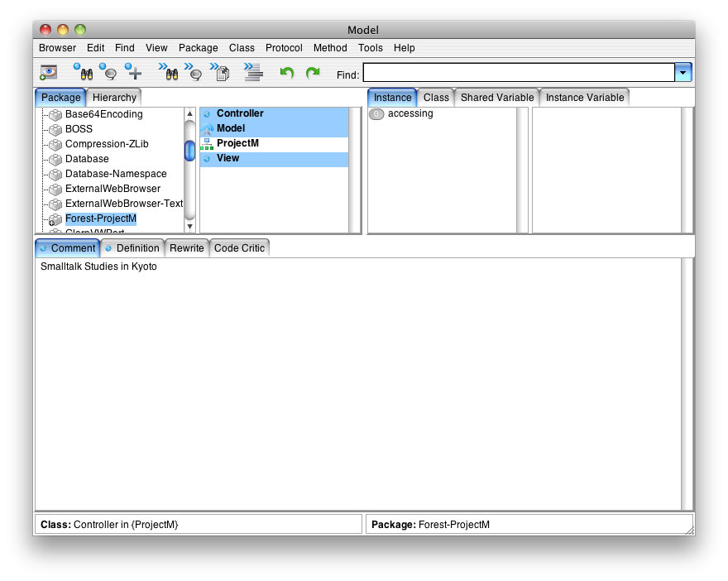Image resolution: width=728 pixels, height=581 pixels.
Task: Click the Forest-ProjectM package icon
Action: [55, 218]
